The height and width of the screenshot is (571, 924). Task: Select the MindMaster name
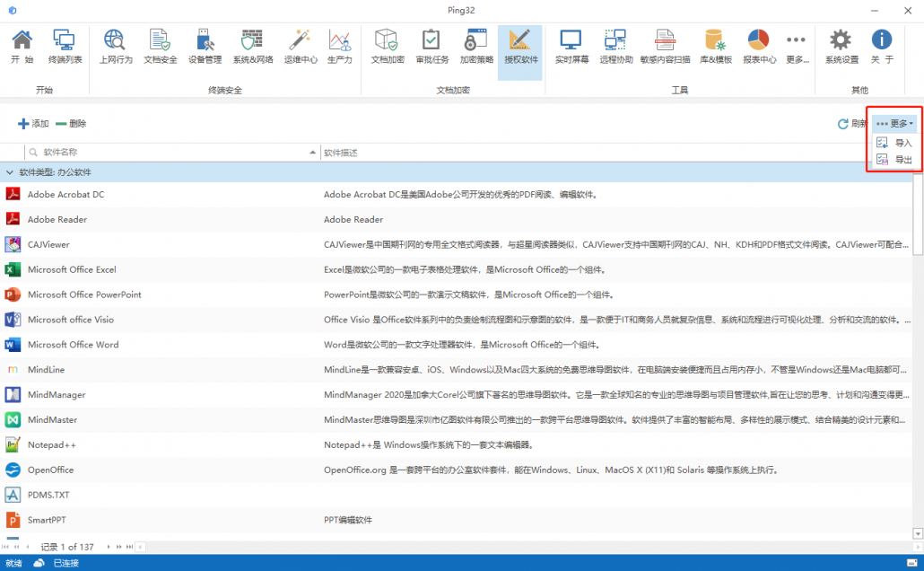point(52,419)
